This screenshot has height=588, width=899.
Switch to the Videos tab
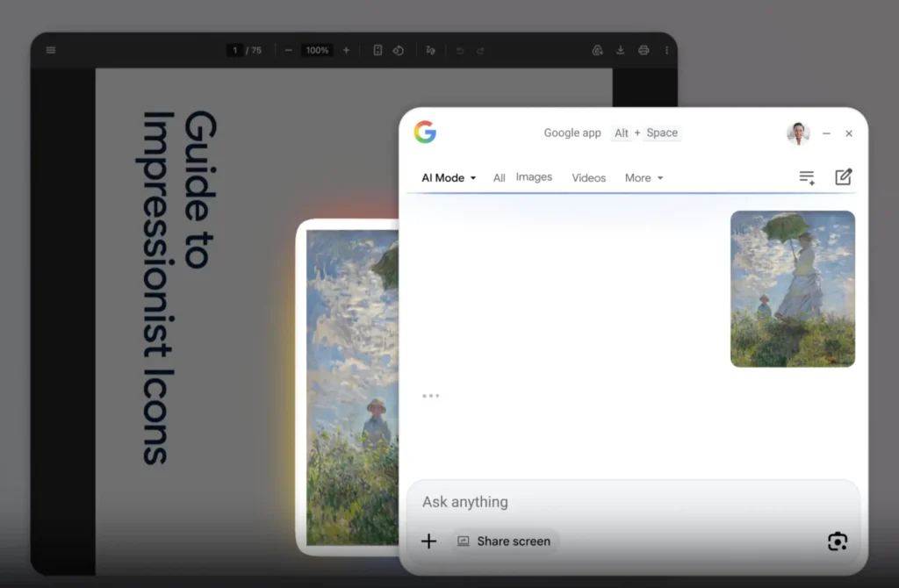pos(588,178)
